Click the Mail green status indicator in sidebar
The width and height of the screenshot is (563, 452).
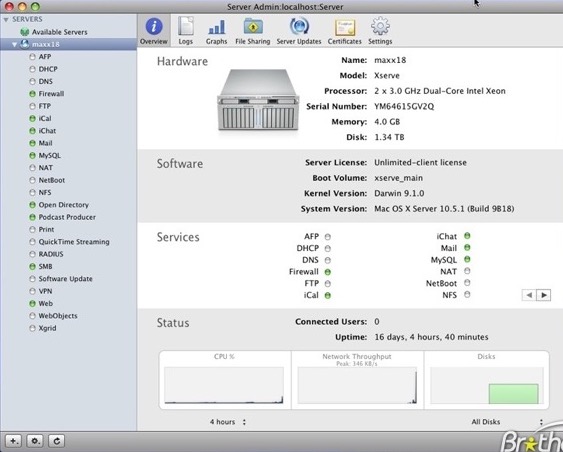pos(32,143)
